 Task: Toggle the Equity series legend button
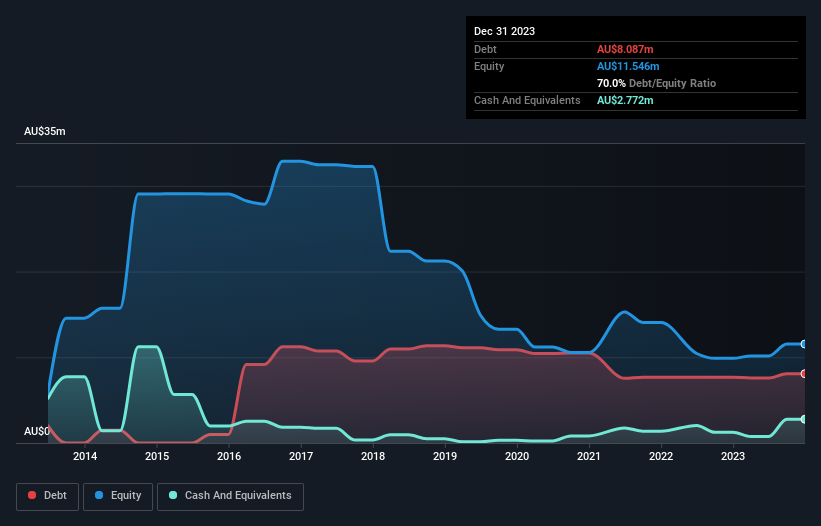pyautogui.click(x=118, y=496)
